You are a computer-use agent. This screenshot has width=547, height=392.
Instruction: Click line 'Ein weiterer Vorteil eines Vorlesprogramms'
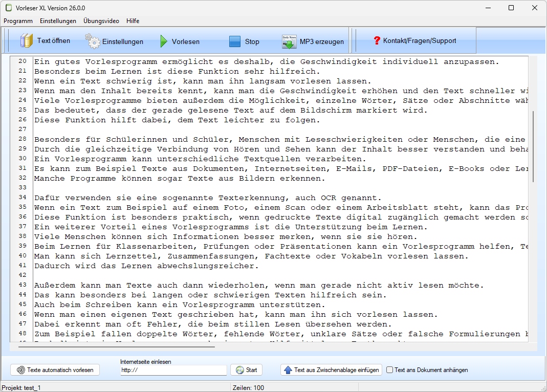point(231,227)
